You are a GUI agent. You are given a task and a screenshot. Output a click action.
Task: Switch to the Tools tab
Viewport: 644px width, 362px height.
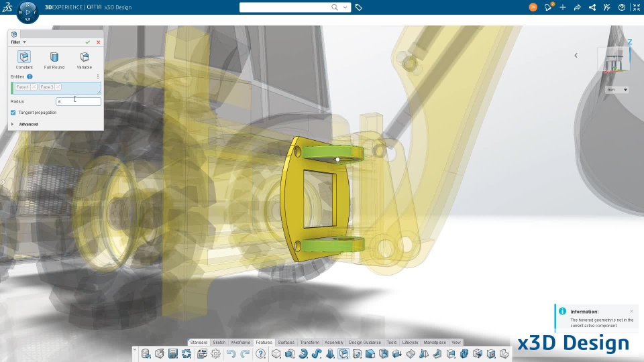coord(391,343)
